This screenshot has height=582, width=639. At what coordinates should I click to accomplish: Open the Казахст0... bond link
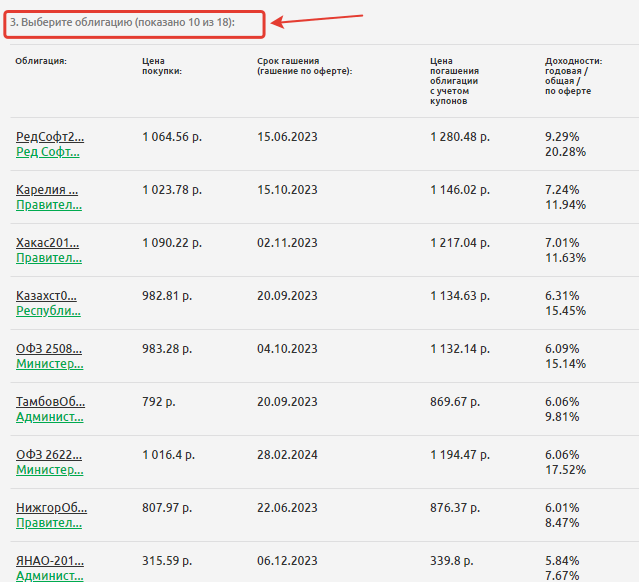48,295
